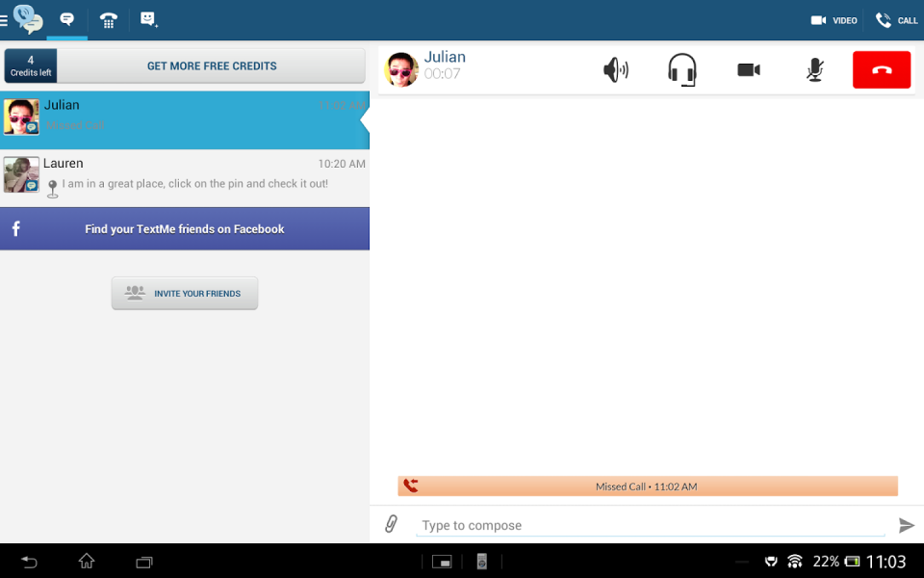Switch audio to headset mode

click(682, 69)
